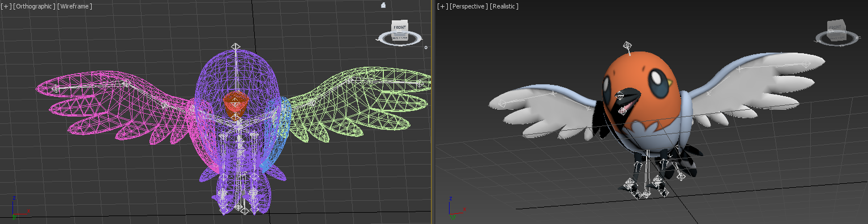Open the [+] menu of Perspective viewport
The height and width of the screenshot is (224, 868).
[x=442, y=6]
